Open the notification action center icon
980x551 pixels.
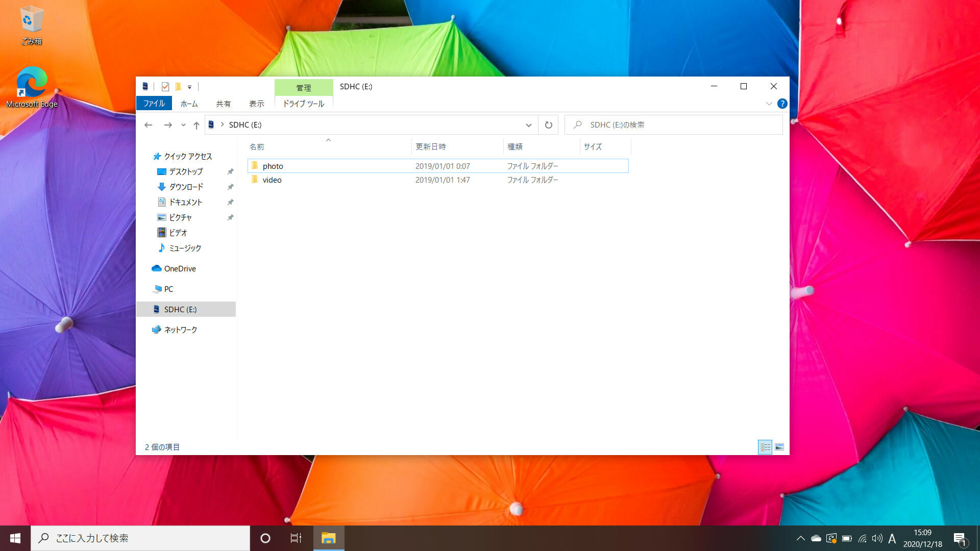(960, 538)
